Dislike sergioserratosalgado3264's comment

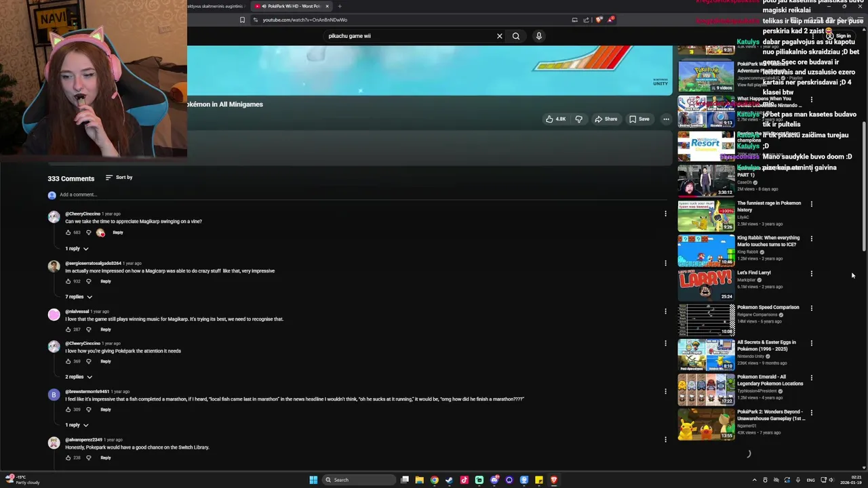click(x=88, y=281)
